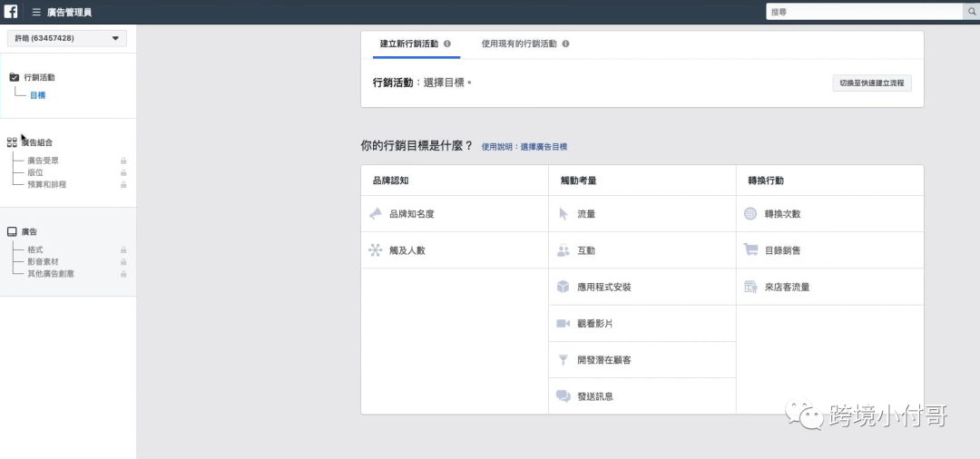980x459 pixels.
Task: Click the 流量 cursor icon
Action: pos(563,213)
